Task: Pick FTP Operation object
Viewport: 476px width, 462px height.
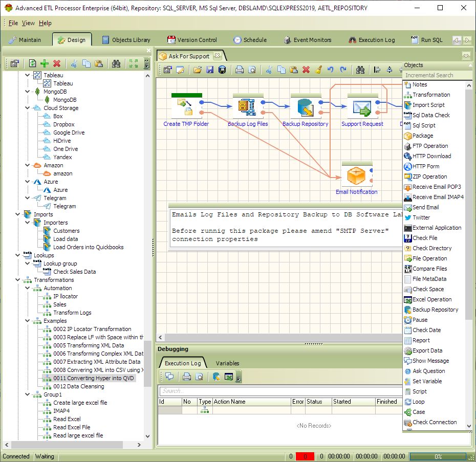Action: pyautogui.click(x=430, y=146)
